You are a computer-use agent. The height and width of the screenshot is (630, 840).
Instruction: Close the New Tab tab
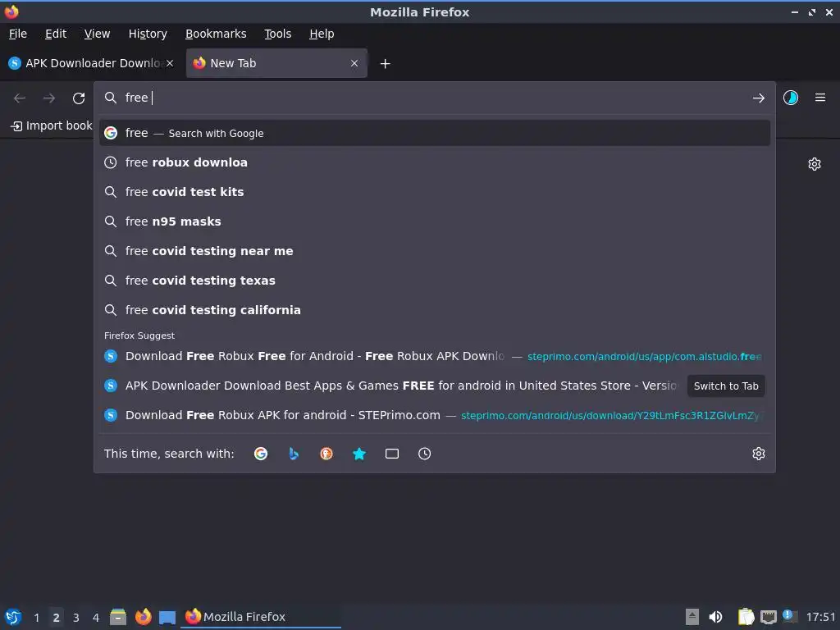click(354, 63)
